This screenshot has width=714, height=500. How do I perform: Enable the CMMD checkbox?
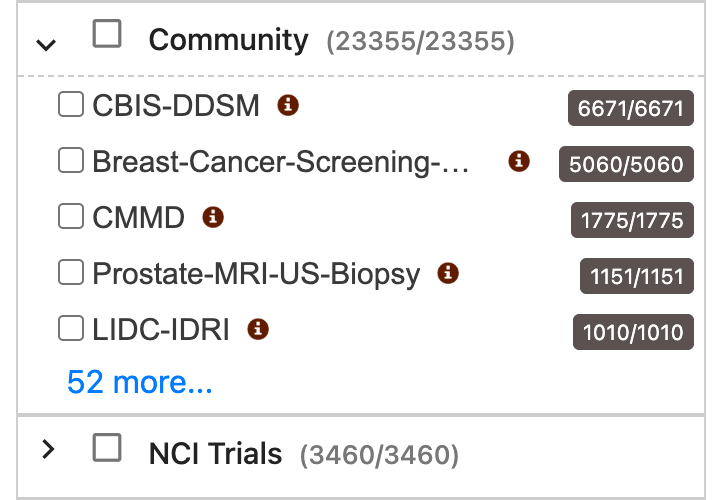[x=71, y=216]
